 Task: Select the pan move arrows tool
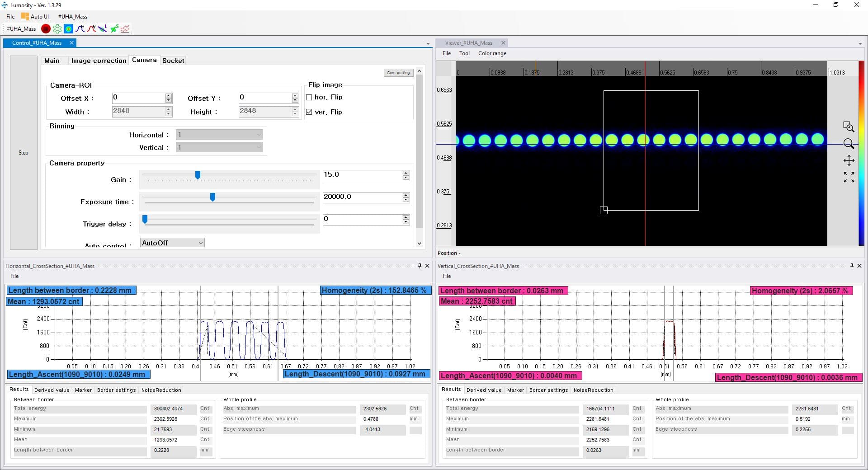point(849,160)
